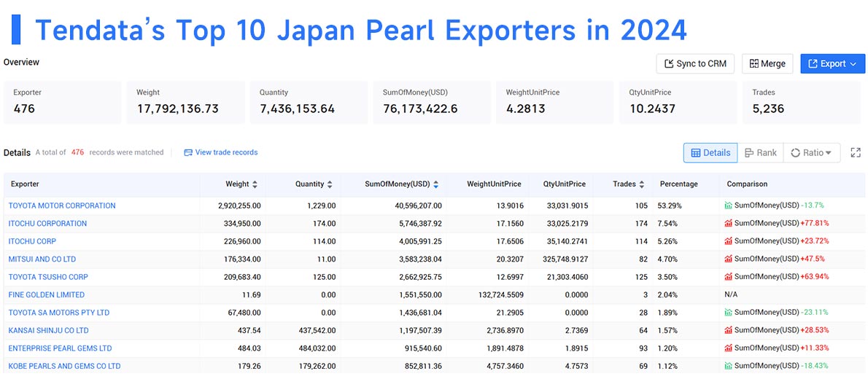Click the Exporter overview card showing 476
Screen dimensions: 868x379
point(62,102)
